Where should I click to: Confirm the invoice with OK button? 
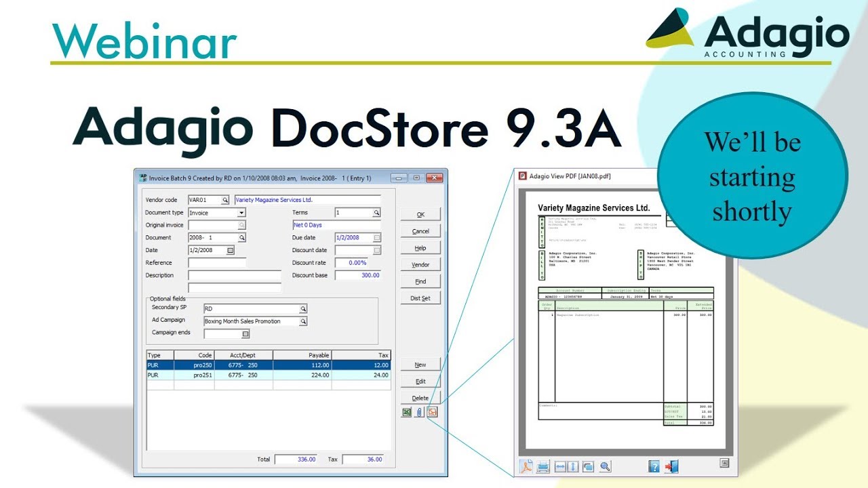coord(420,214)
